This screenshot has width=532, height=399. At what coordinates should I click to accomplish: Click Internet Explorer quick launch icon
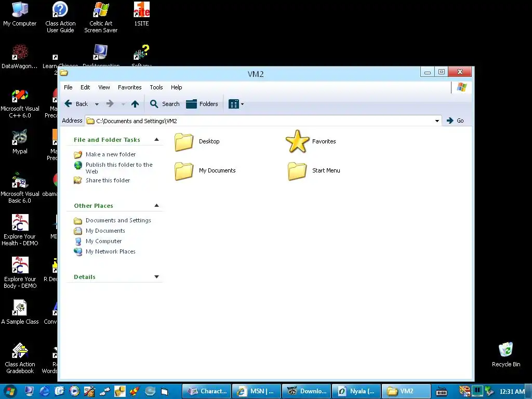coord(45,391)
